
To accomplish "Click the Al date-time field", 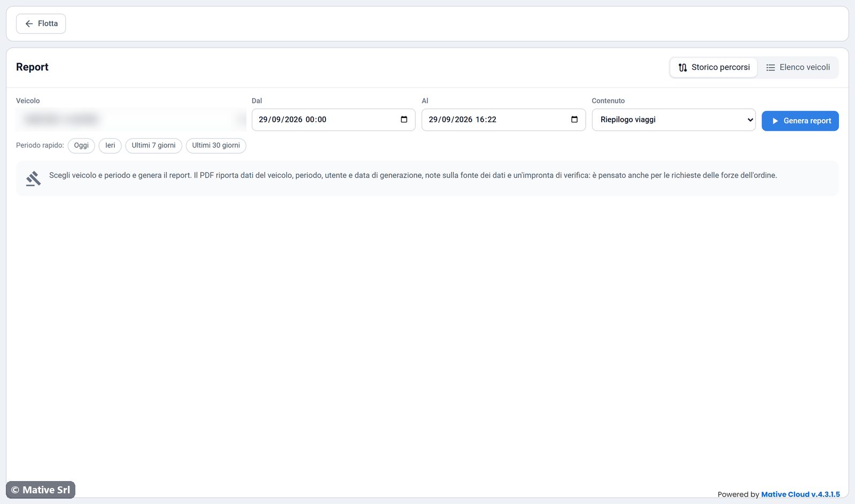I will 503,120.
